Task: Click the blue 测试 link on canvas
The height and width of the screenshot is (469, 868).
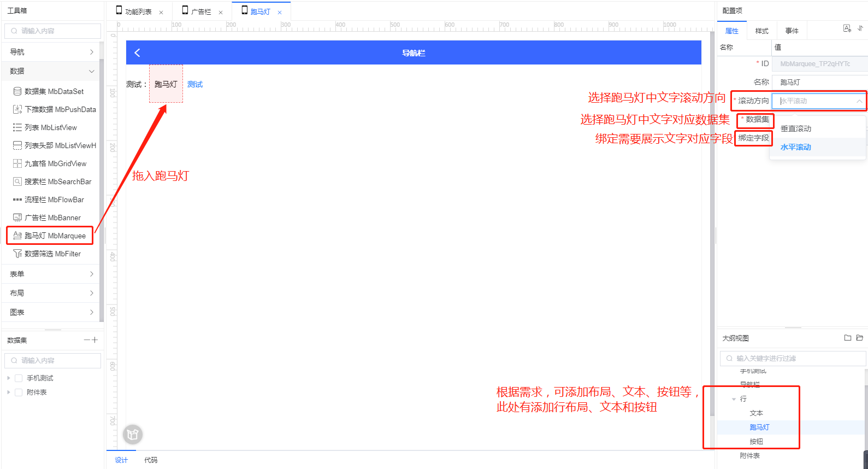Action: 195,84
